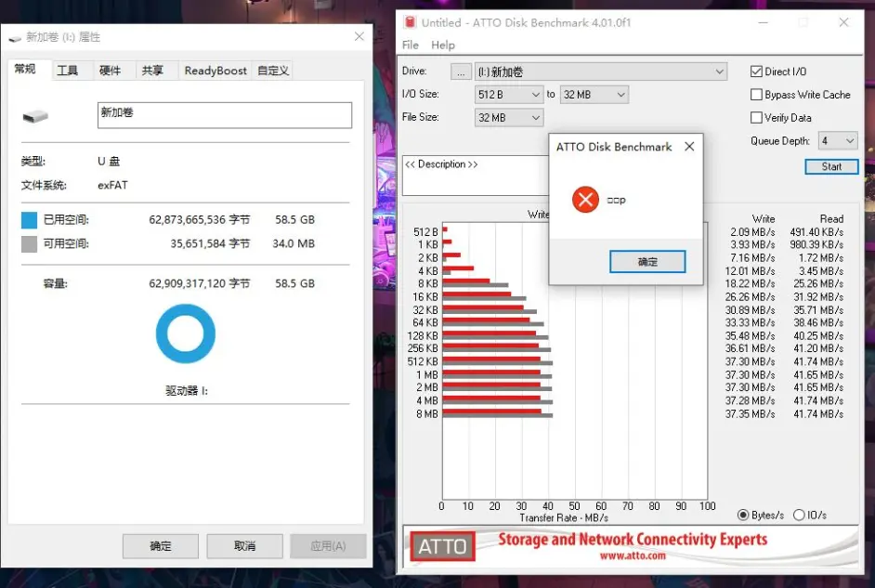Open the Help menu in ATTO

click(x=443, y=46)
